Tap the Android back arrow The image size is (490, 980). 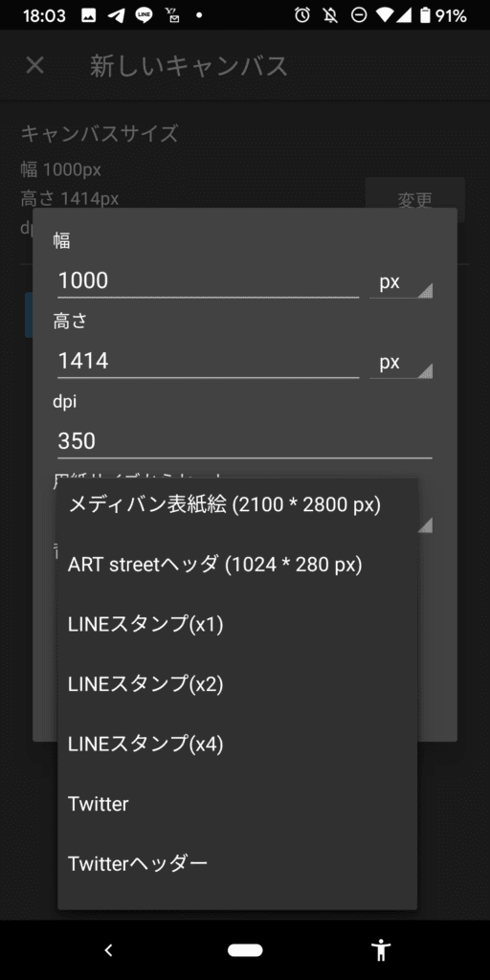click(109, 950)
